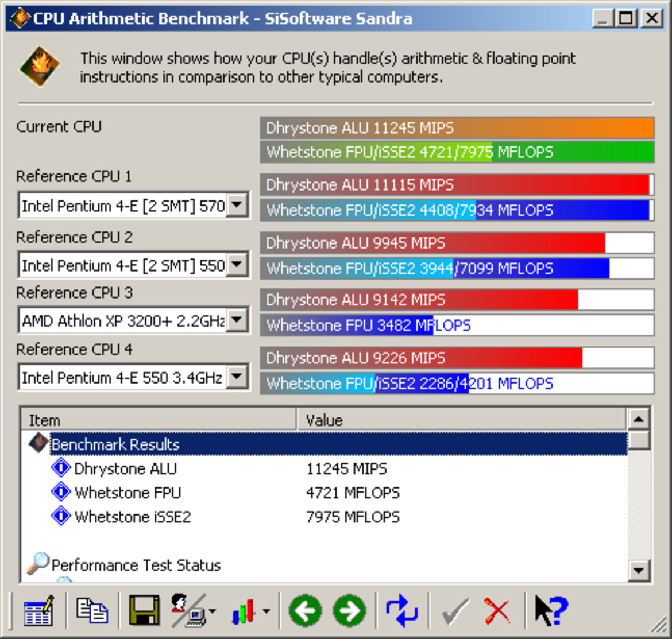
Task: Click the Whetstone FPU 3482 MFLOPS bar
Action: pos(457,325)
